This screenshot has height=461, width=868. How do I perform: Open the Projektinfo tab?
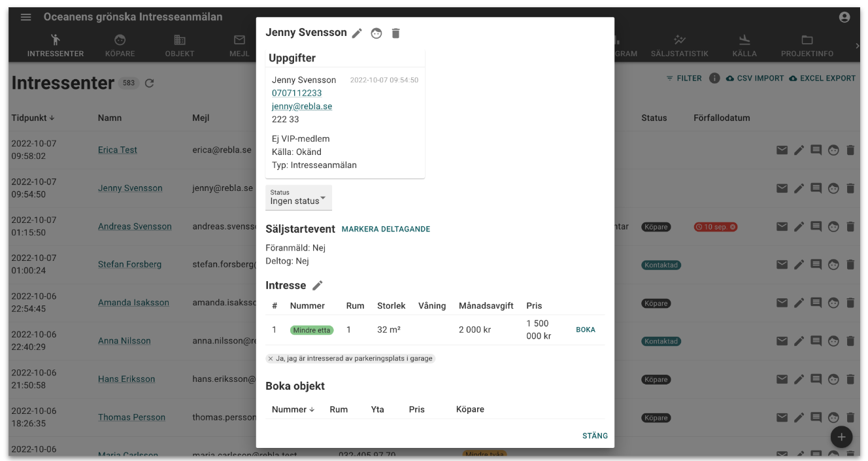click(x=807, y=46)
